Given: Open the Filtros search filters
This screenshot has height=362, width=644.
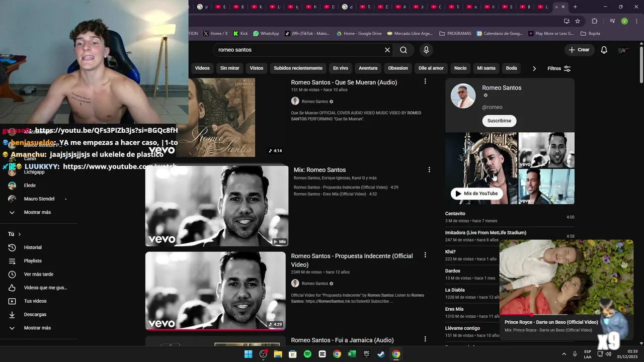Looking at the screenshot, I should 559,68.
